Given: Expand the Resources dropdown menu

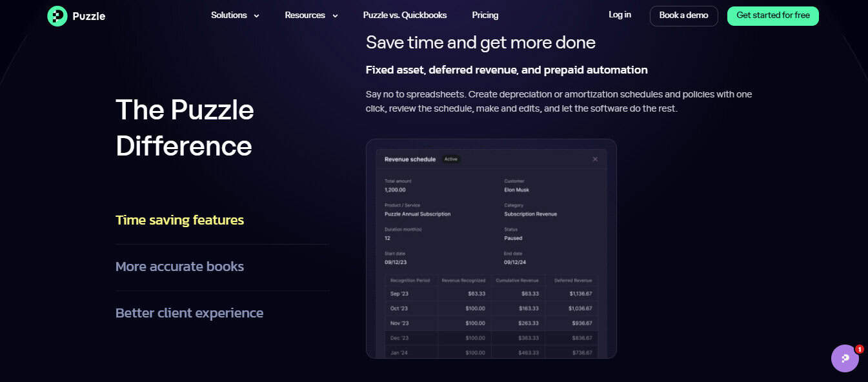Looking at the screenshot, I should 311,15.
